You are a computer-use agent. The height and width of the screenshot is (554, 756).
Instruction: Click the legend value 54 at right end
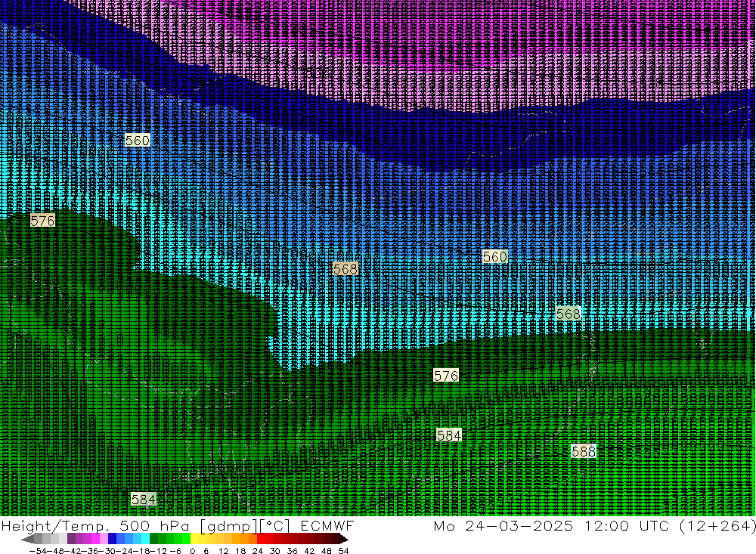[x=343, y=551]
